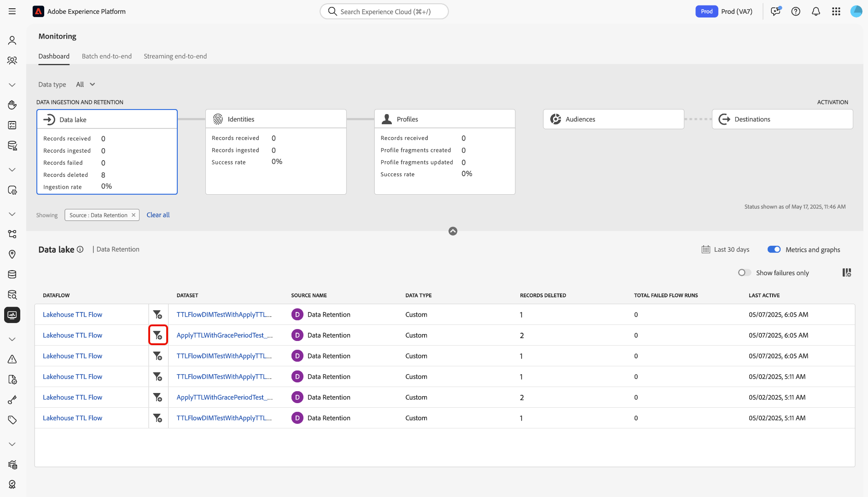The image size is (868, 497).
Task: Click the Data lake info icon
Action: click(80, 249)
